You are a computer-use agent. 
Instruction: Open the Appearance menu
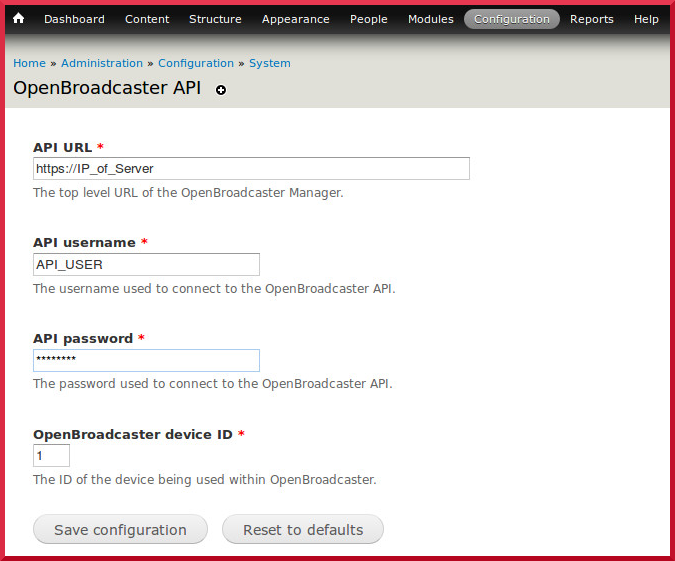click(295, 19)
